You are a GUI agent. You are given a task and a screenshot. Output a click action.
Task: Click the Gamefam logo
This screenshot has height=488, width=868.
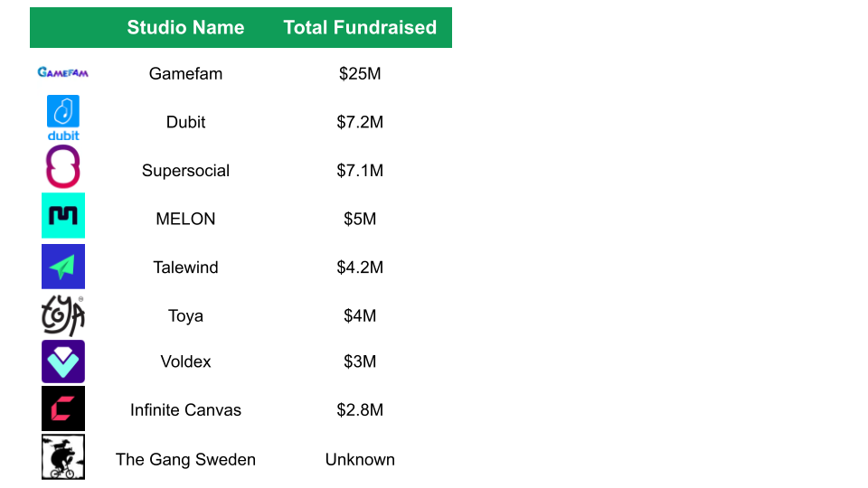tap(62, 72)
